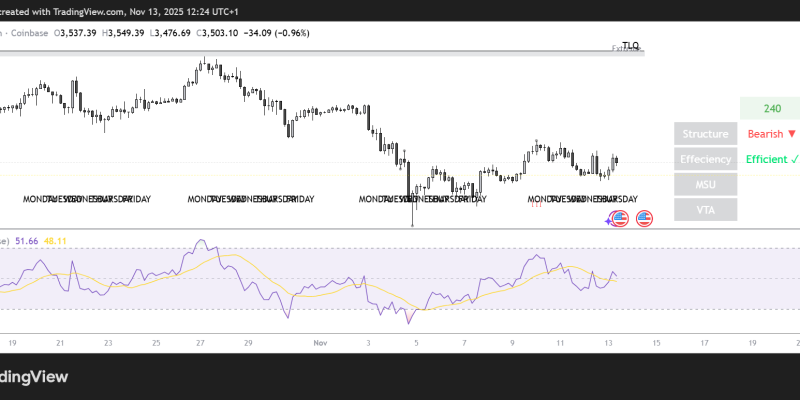This screenshot has width=800, height=400.
Task: Click the VTA cell in indicator table
Action: (705, 209)
